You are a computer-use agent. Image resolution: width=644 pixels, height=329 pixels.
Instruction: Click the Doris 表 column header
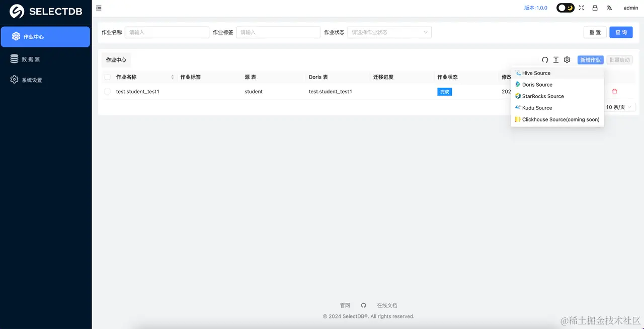pyautogui.click(x=318, y=77)
